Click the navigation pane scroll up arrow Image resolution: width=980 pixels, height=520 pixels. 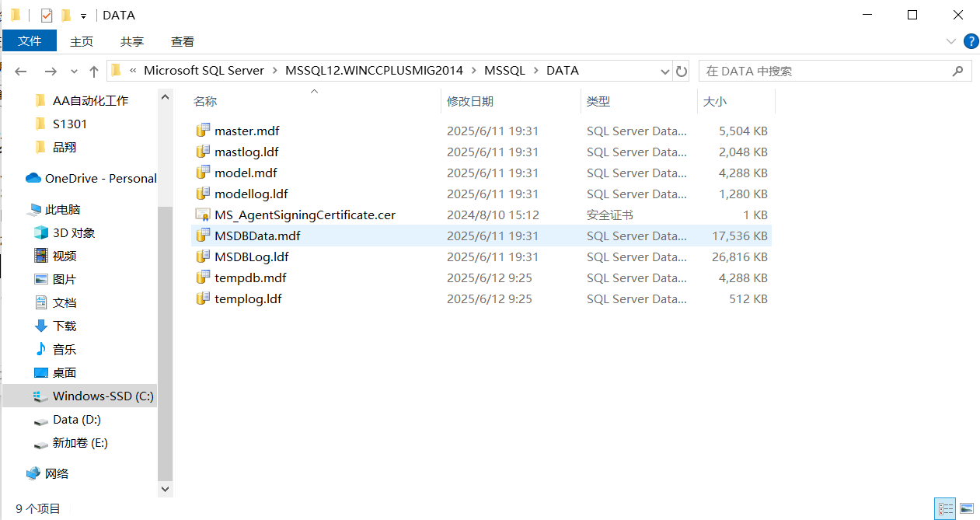[x=165, y=97]
